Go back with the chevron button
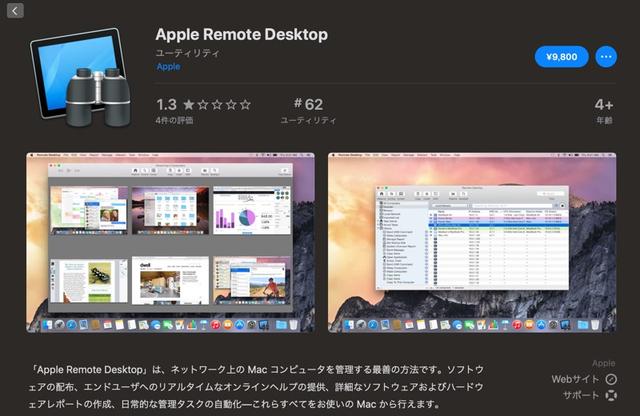Screen dimensions: 640x416 click(x=15, y=11)
